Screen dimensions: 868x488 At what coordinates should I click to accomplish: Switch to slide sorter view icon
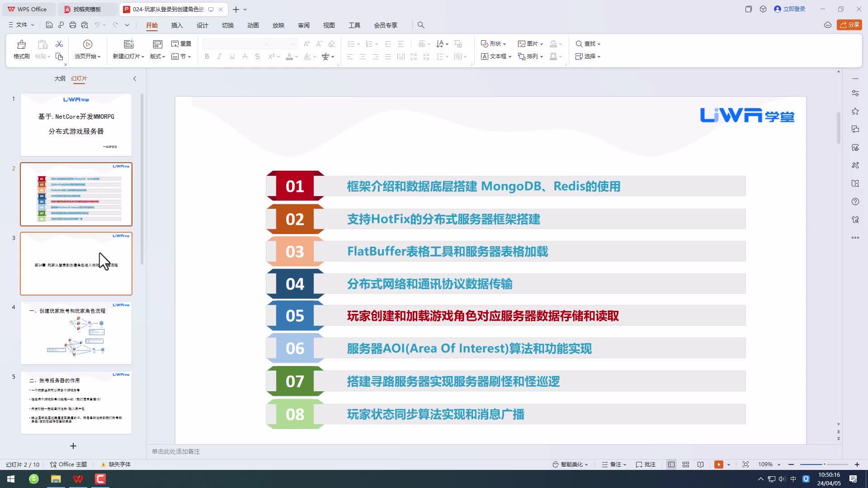click(x=686, y=465)
